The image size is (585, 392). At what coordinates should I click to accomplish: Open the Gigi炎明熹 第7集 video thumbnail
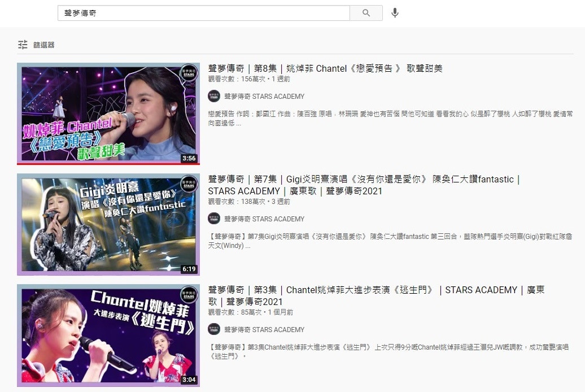pyautogui.click(x=108, y=224)
